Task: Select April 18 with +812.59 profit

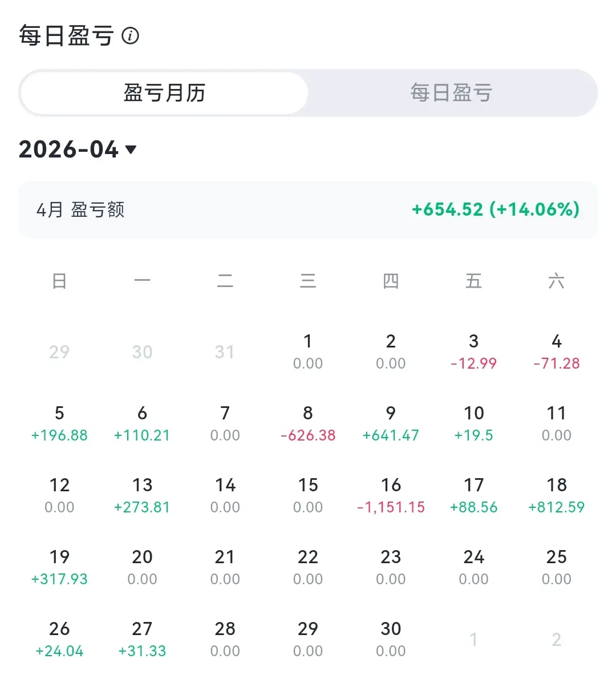Action: click(557, 495)
